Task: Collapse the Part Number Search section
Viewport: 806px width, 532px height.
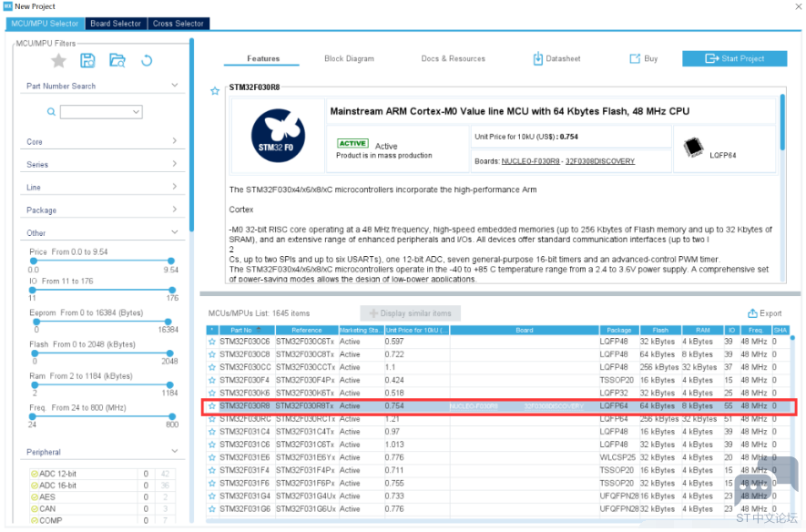Action: [x=175, y=86]
